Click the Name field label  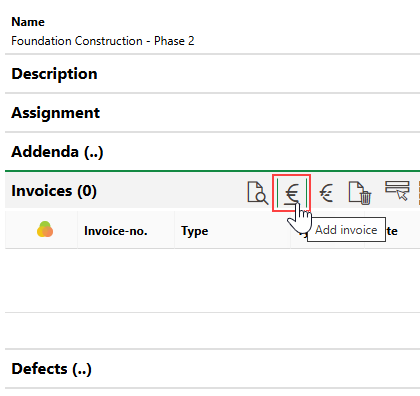tap(28, 22)
